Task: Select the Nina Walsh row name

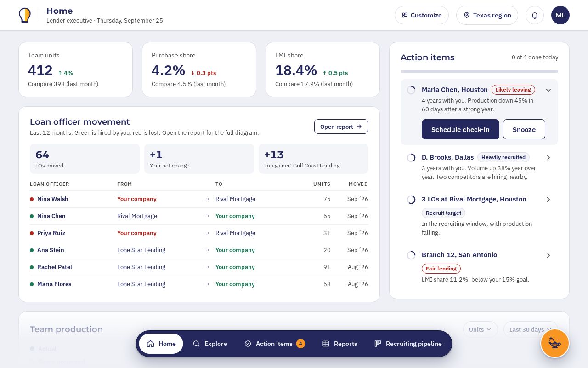Action: click(53, 199)
